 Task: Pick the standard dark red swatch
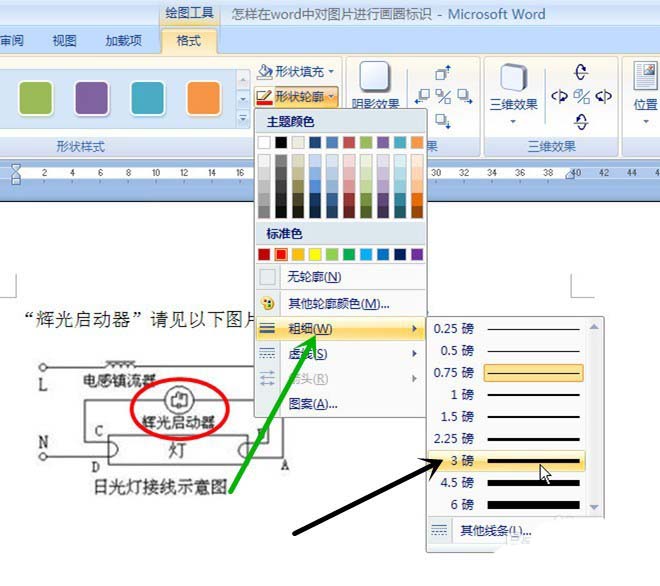[264, 254]
